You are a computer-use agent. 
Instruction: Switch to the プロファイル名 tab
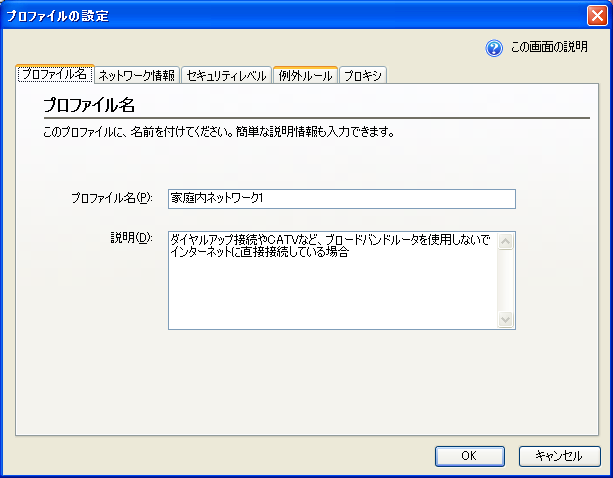click(55, 75)
